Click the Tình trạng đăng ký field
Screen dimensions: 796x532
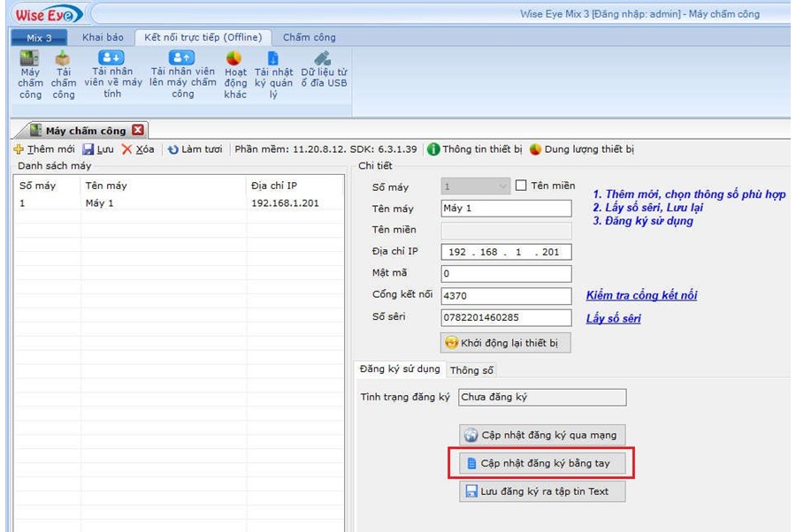[x=542, y=397]
